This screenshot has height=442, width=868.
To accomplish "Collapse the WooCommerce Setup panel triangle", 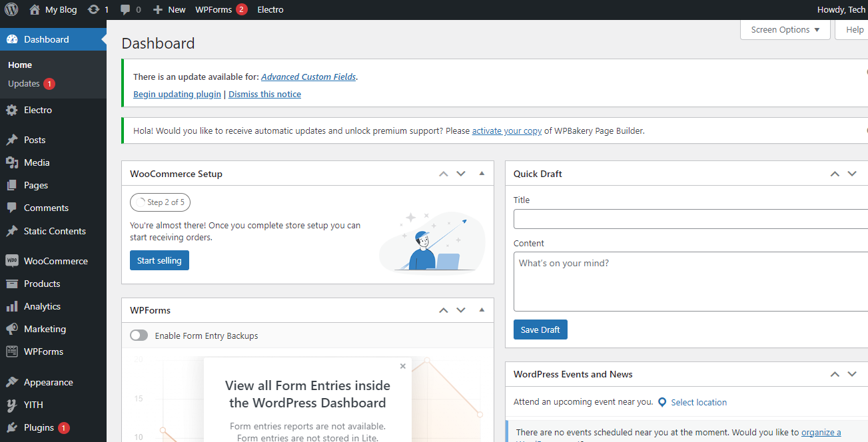I will [482, 174].
